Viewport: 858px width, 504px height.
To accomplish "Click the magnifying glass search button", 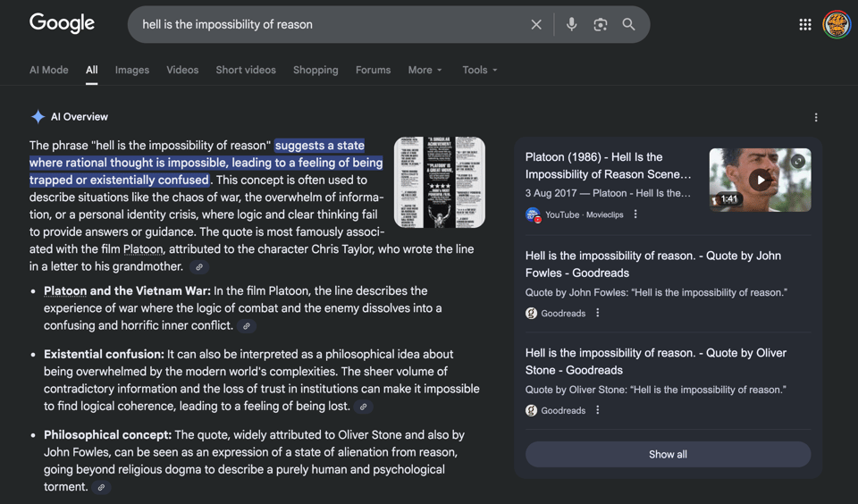I will [x=629, y=25].
